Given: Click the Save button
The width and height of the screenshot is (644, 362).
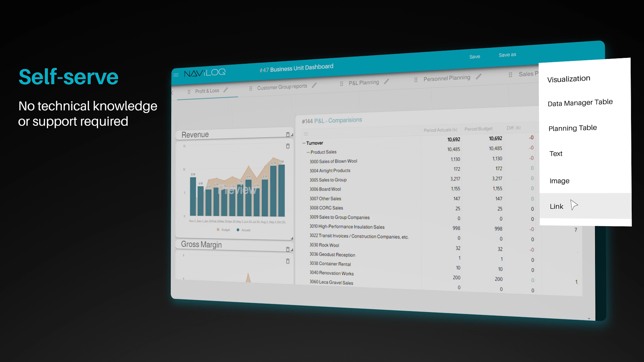Looking at the screenshot, I should point(474,57).
